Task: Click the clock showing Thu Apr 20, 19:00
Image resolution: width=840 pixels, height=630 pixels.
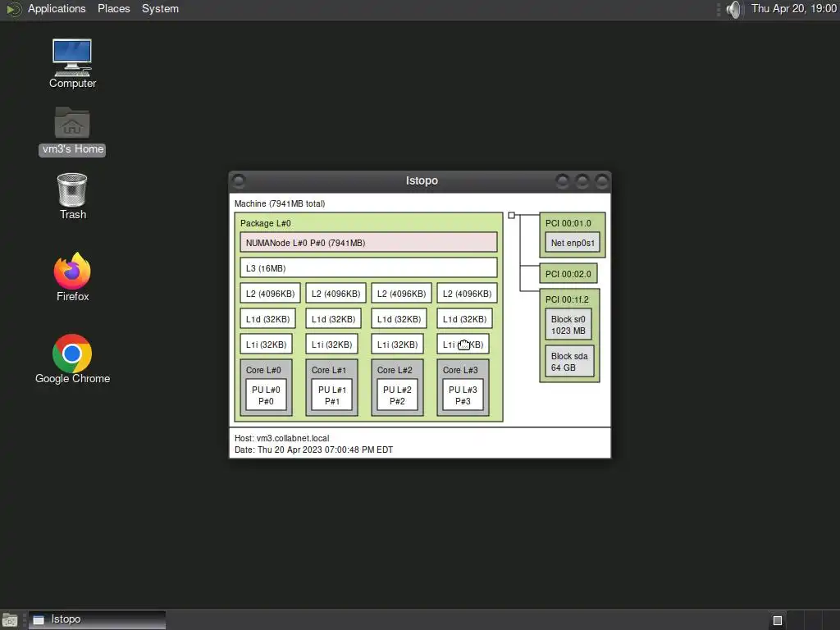Action: (x=793, y=8)
